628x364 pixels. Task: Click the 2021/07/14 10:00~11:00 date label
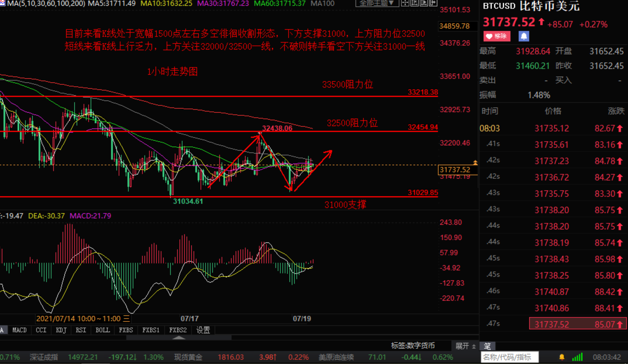(x=78, y=318)
